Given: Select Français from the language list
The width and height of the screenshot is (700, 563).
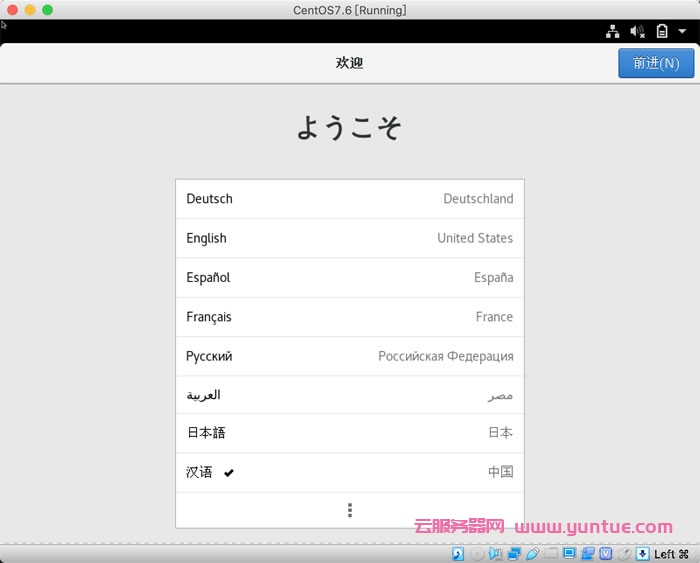Looking at the screenshot, I should pos(349,317).
